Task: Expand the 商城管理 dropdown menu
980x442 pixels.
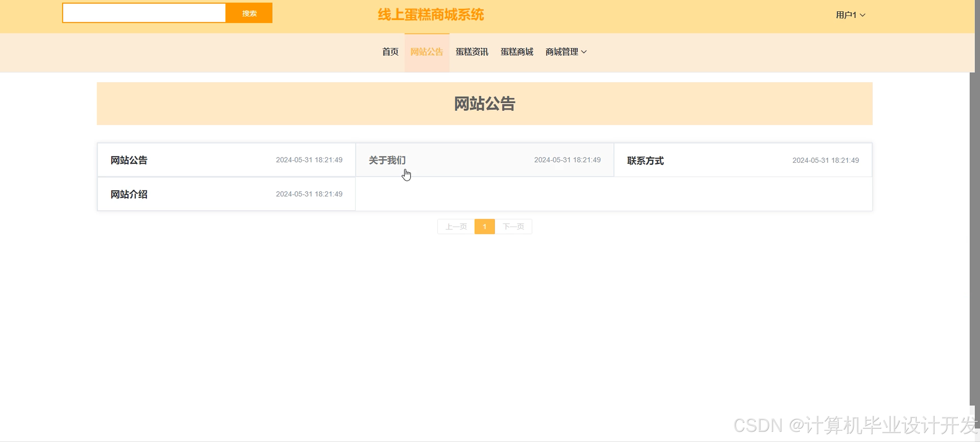Action: [x=561, y=52]
